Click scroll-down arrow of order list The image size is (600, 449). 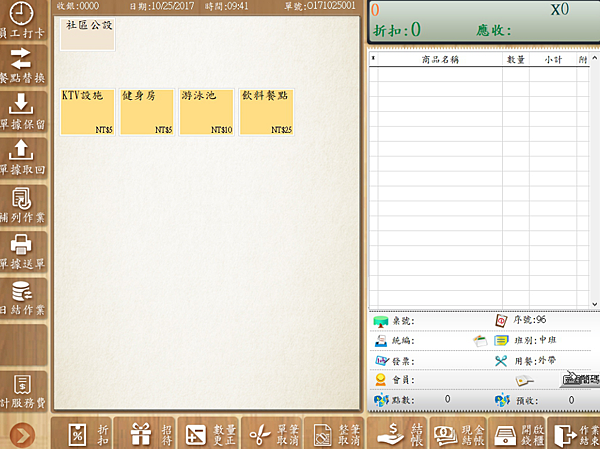coord(594,304)
